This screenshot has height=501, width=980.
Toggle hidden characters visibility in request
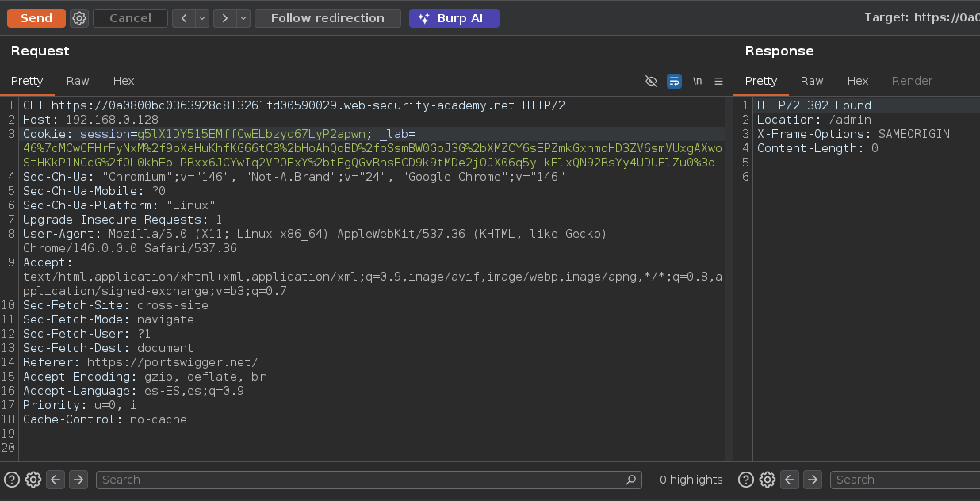(651, 81)
